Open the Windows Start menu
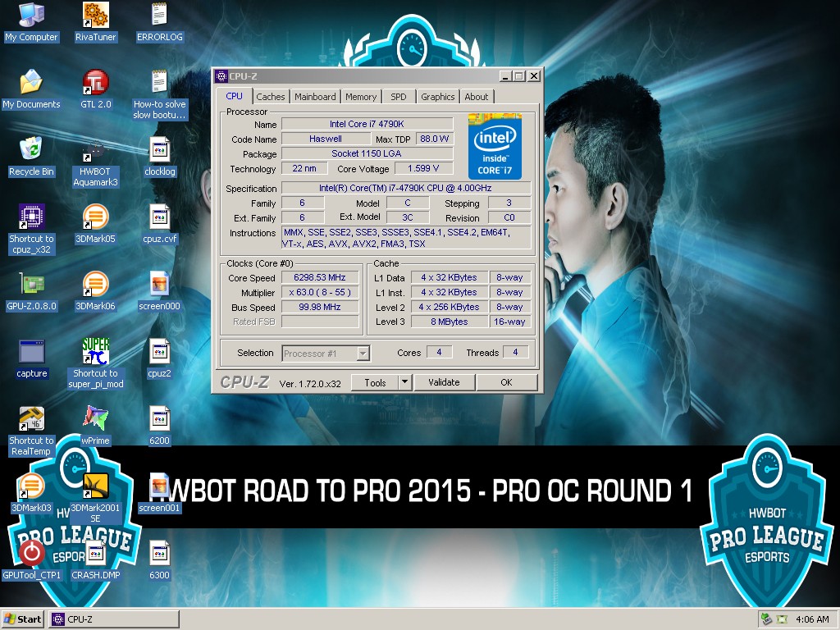 point(23,619)
